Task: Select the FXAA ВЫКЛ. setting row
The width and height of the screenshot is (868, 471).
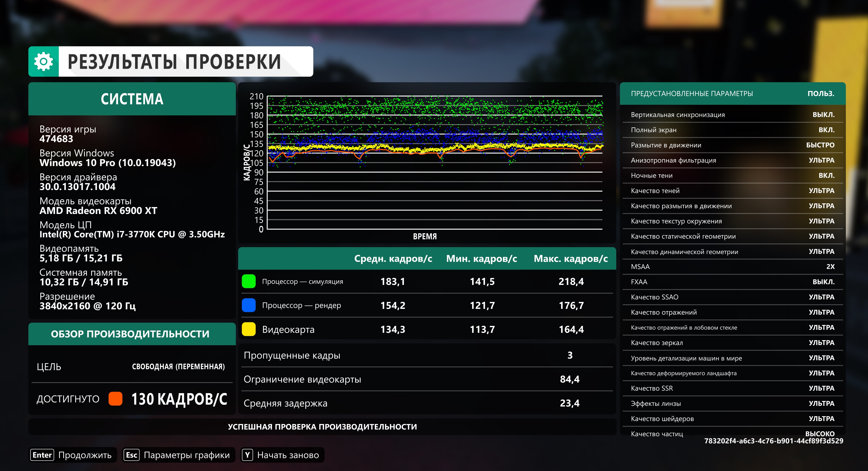Action: click(732, 282)
